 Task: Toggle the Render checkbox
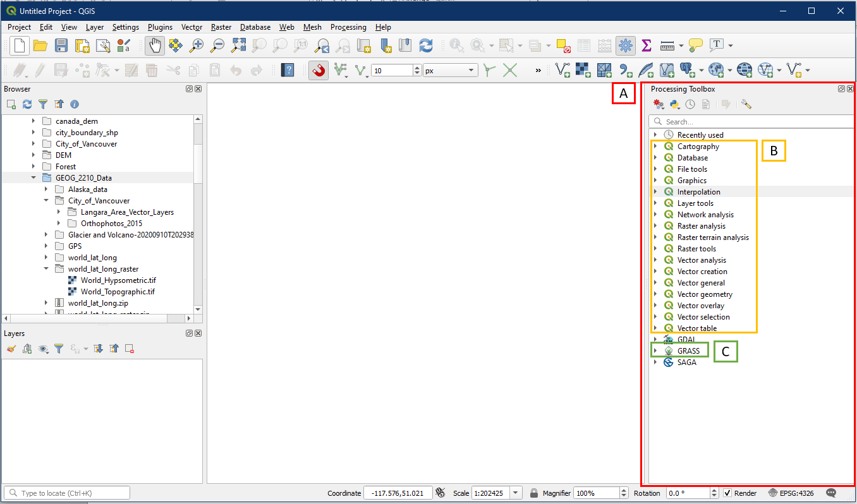coord(727,493)
